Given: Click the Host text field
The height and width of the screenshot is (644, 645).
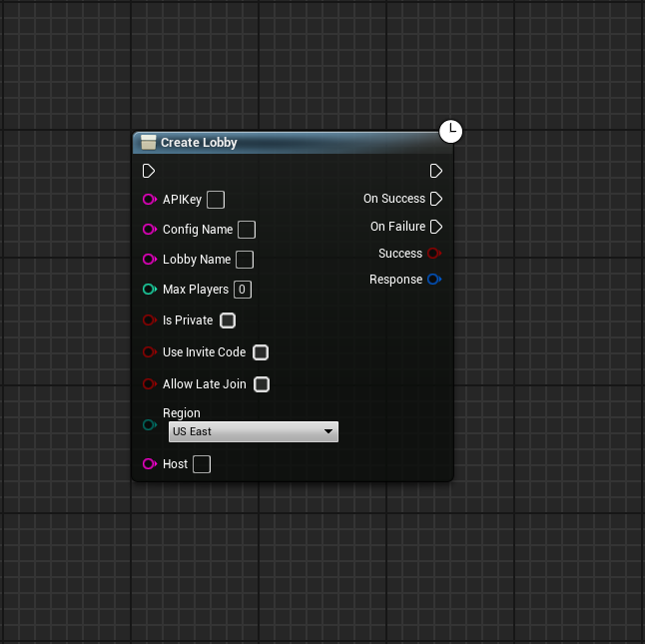Looking at the screenshot, I should [x=202, y=464].
